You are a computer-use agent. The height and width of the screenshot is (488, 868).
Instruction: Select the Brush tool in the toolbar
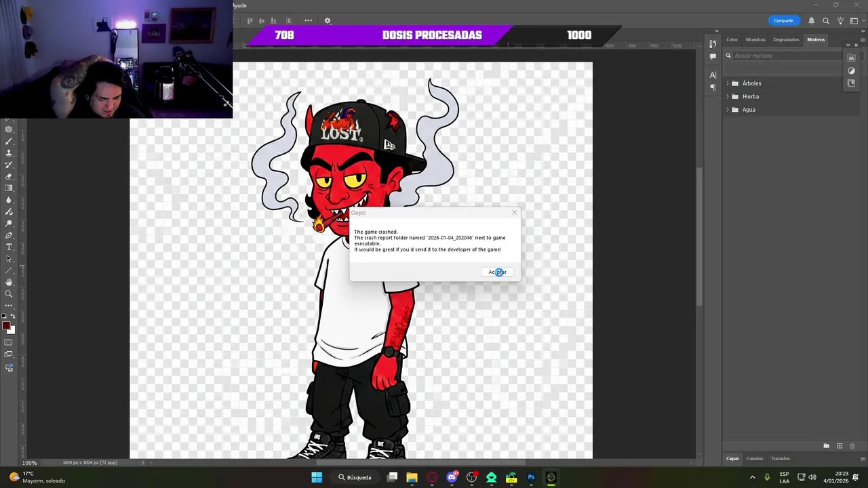click(9, 141)
